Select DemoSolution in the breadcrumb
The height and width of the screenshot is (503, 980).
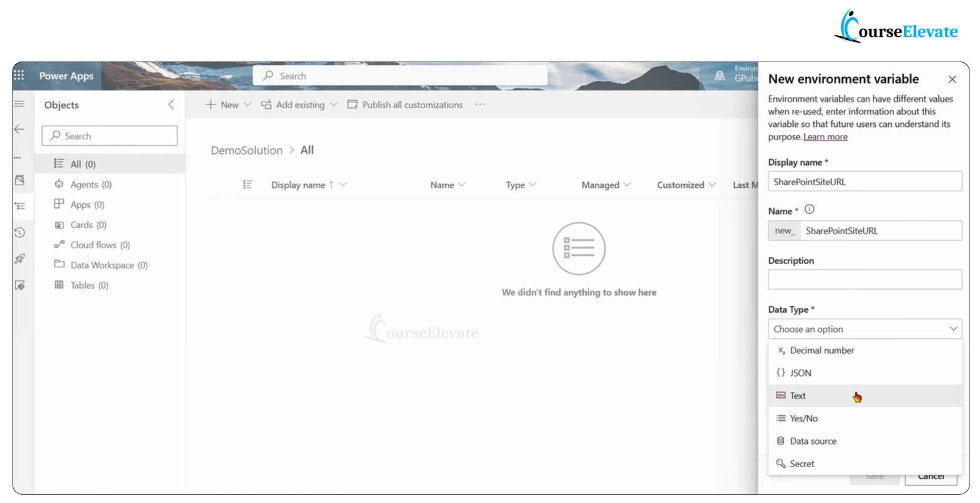(x=246, y=150)
